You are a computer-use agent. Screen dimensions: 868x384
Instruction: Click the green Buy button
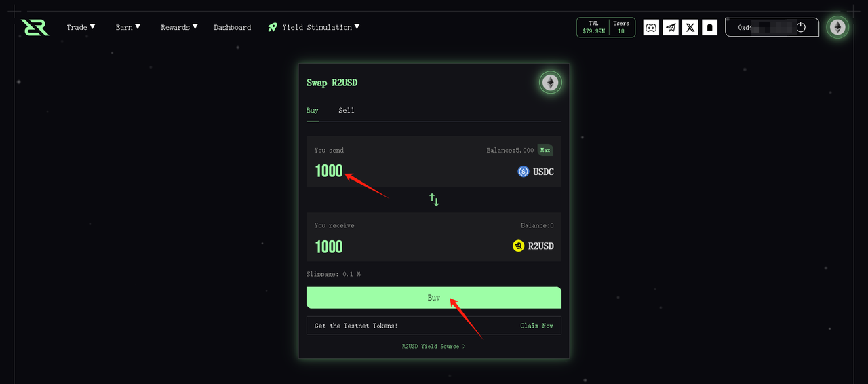434,298
